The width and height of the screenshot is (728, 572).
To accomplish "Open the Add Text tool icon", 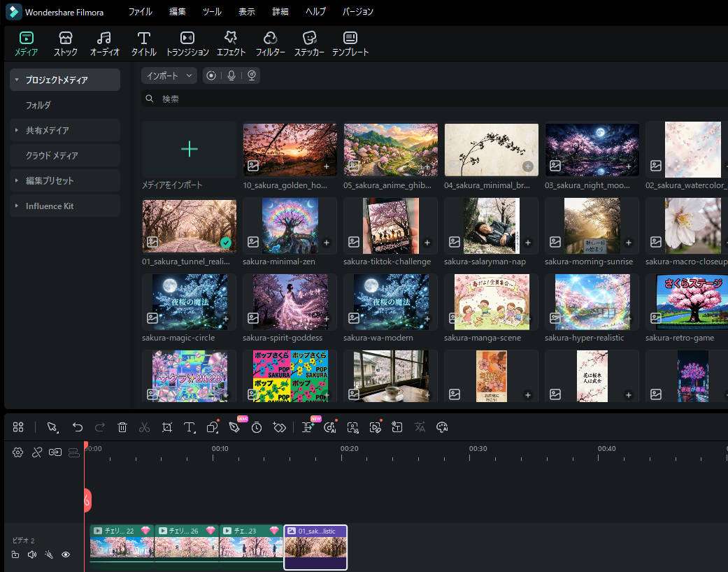I will point(190,427).
